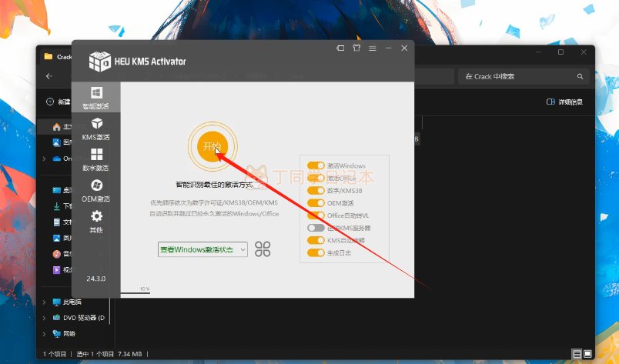Image resolution: width=619 pixels, height=364 pixels.
Task: Open the 数字激活 sidebar tab
Action: tap(96, 159)
